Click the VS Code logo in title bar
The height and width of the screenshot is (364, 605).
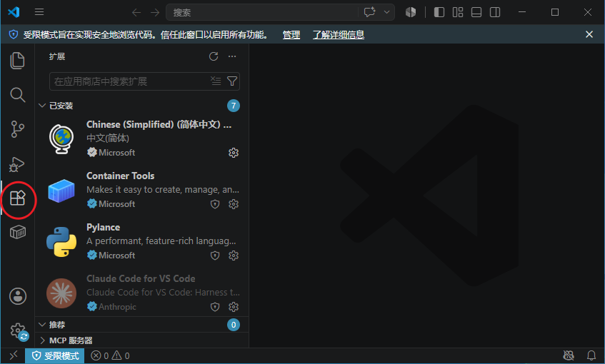coord(14,12)
